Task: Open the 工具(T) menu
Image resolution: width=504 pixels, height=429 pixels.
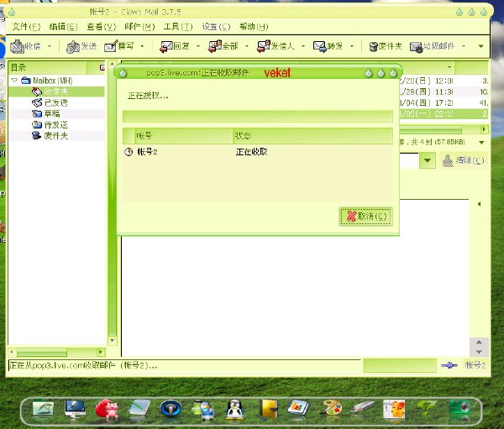Action: [x=178, y=27]
